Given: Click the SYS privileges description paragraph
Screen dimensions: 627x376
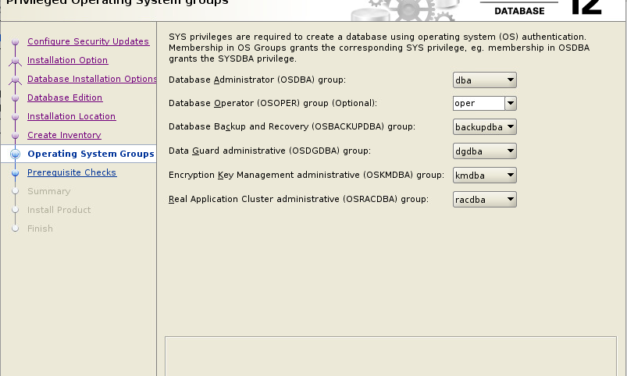Looking at the screenshot, I should (379, 48).
